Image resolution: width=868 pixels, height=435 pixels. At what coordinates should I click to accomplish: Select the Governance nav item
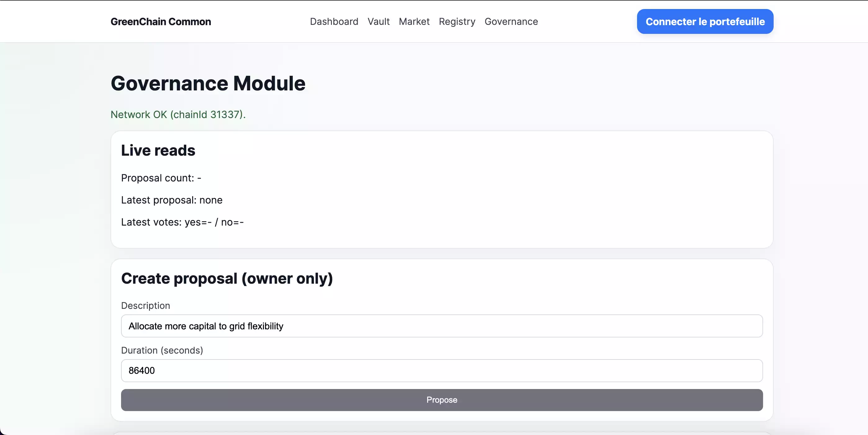[511, 21]
